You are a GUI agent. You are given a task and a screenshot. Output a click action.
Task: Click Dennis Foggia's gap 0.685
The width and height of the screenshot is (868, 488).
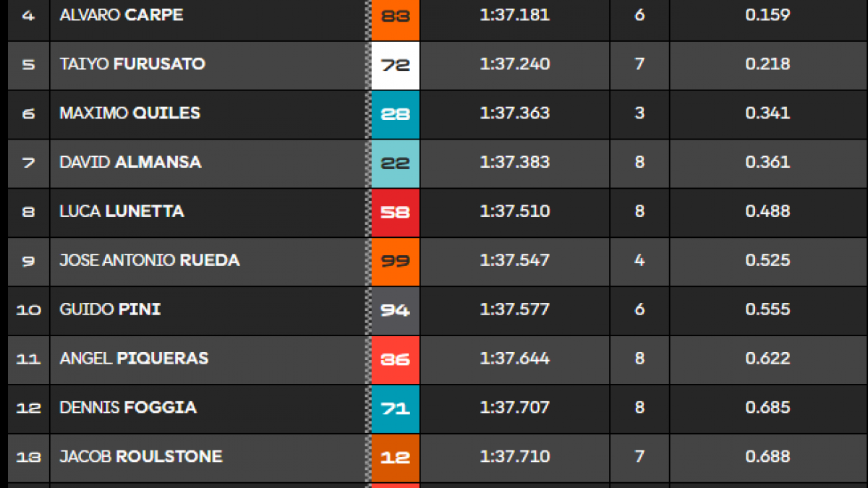[x=767, y=408]
